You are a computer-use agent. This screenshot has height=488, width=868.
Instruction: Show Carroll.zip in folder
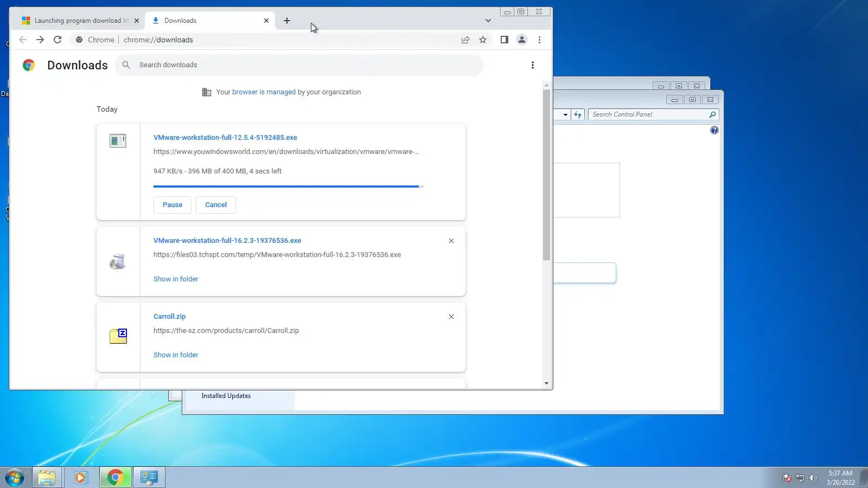click(x=176, y=355)
